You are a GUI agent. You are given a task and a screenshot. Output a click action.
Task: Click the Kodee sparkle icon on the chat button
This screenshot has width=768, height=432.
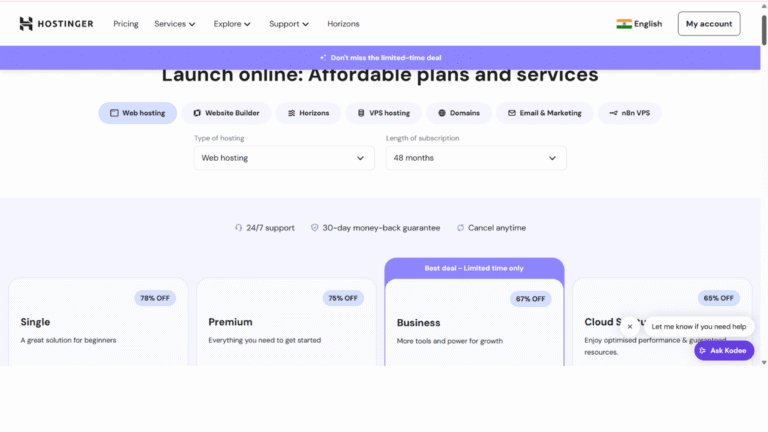(x=703, y=351)
